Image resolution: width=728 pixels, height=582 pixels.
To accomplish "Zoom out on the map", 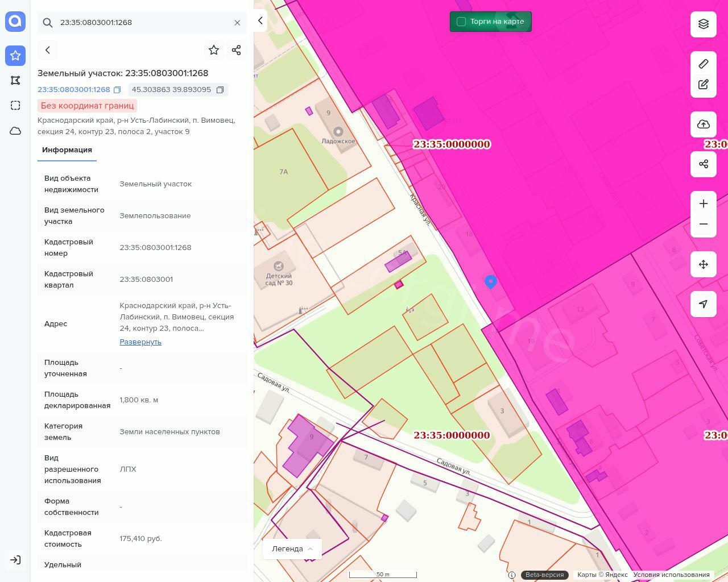I will click(704, 224).
